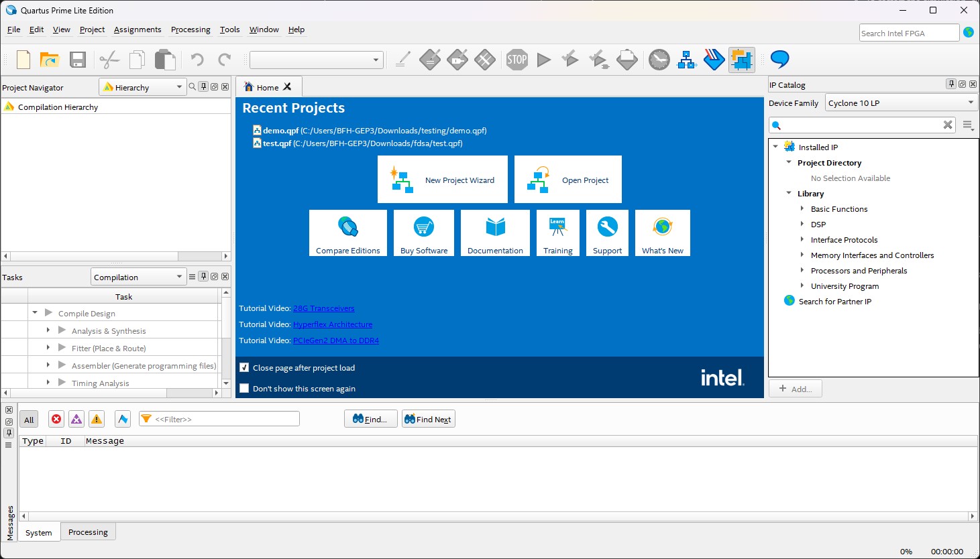980x559 pixels.
Task: Open the empty toolbar project dropdown
Action: click(x=317, y=60)
